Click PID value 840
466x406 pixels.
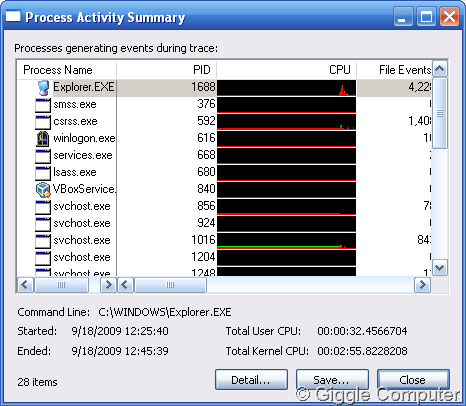pyautogui.click(x=206, y=189)
